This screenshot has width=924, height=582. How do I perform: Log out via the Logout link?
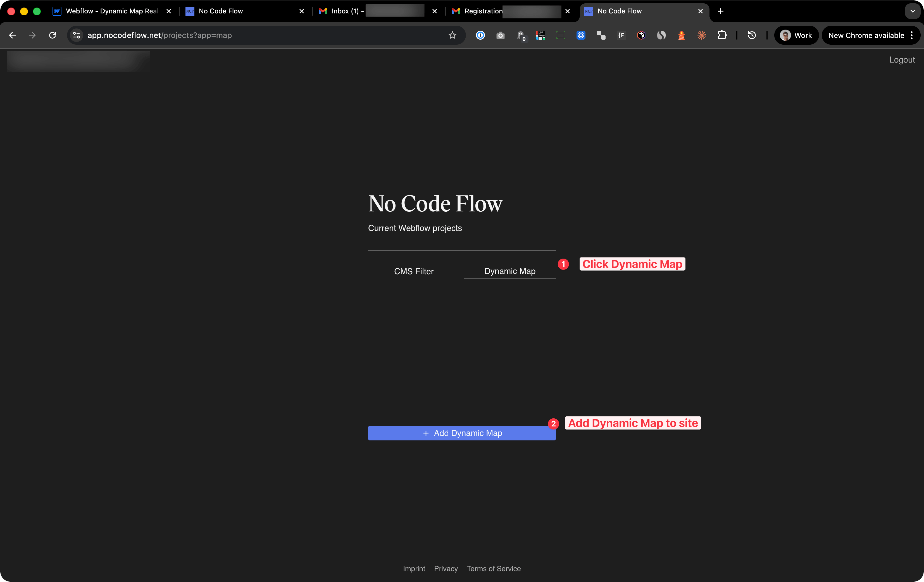pos(902,60)
